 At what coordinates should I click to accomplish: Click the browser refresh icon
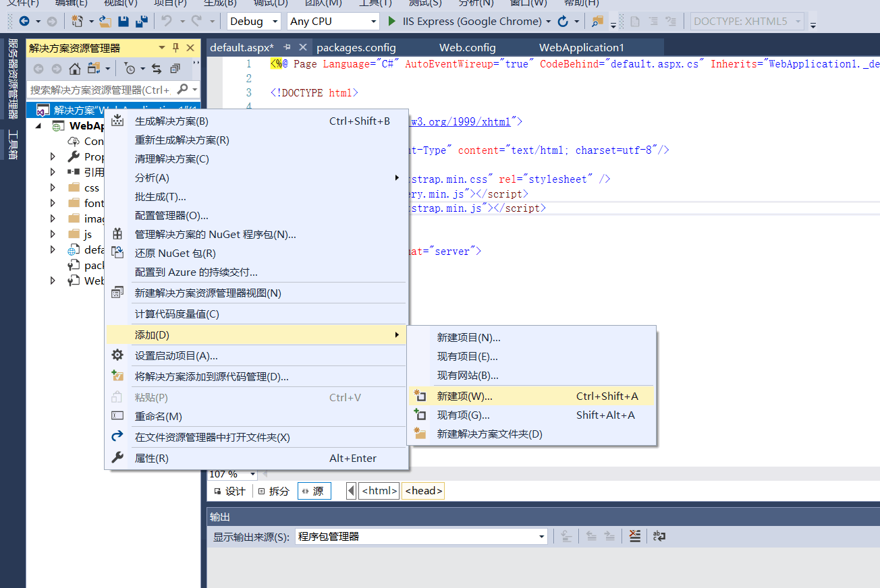pyautogui.click(x=563, y=22)
